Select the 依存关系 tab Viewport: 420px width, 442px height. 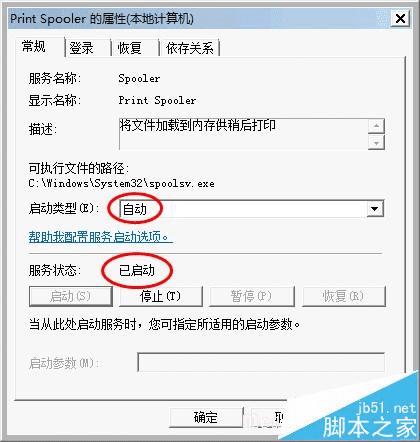click(x=189, y=48)
